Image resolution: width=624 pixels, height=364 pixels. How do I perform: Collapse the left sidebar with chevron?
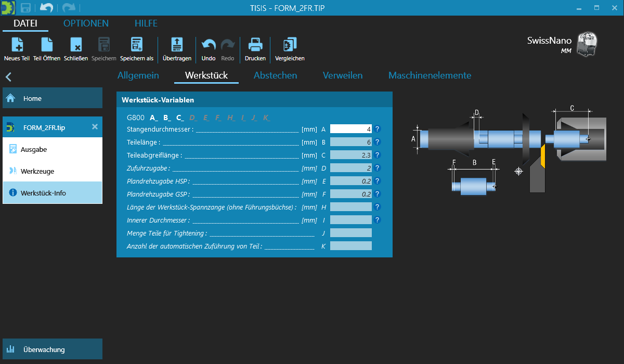[8, 77]
